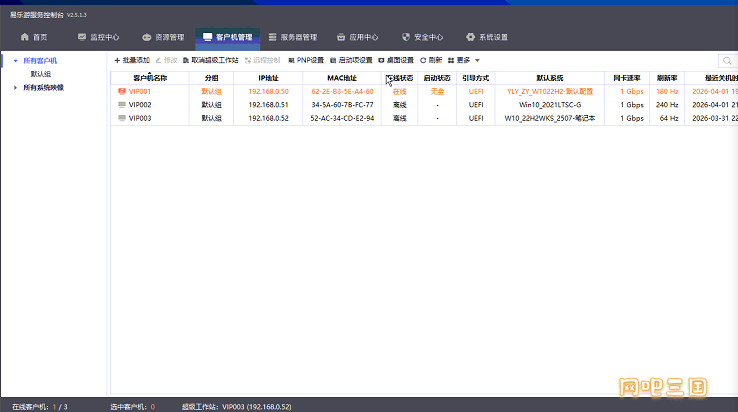Open 资源管理 resource management
738x412 pixels.
coord(162,37)
